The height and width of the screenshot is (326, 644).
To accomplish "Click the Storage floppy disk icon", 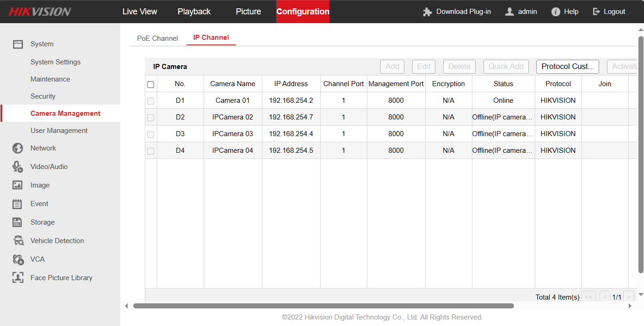I will point(18,222).
